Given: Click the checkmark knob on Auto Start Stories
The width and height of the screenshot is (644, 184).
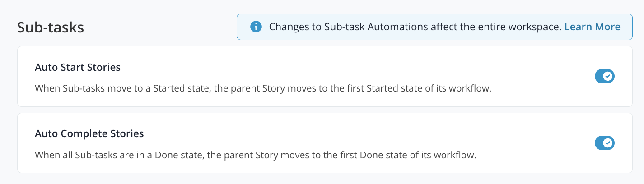Looking at the screenshot, I should coord(608,77).
